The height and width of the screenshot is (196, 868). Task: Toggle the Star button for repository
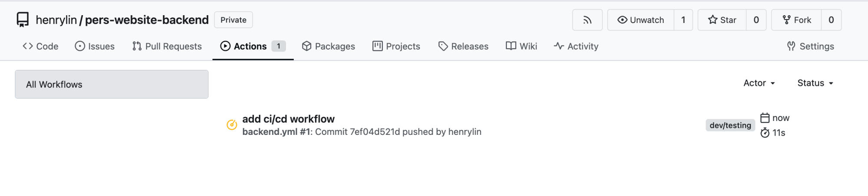[x=722, y=20]
